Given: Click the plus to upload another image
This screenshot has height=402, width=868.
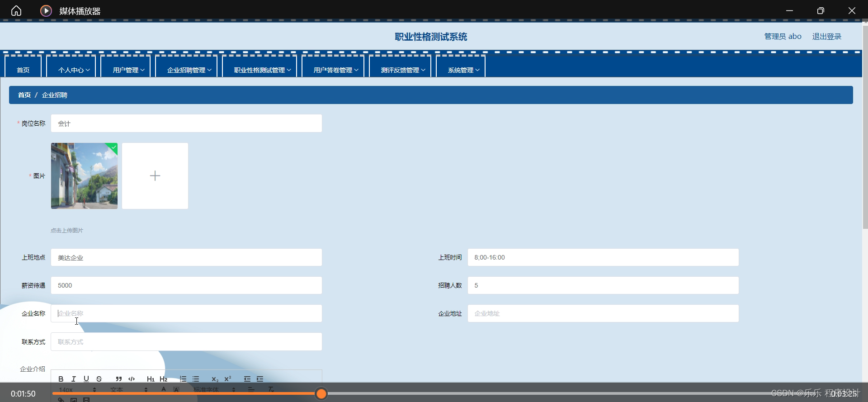Looking at the screenshot, I should [x=155, y=176].
